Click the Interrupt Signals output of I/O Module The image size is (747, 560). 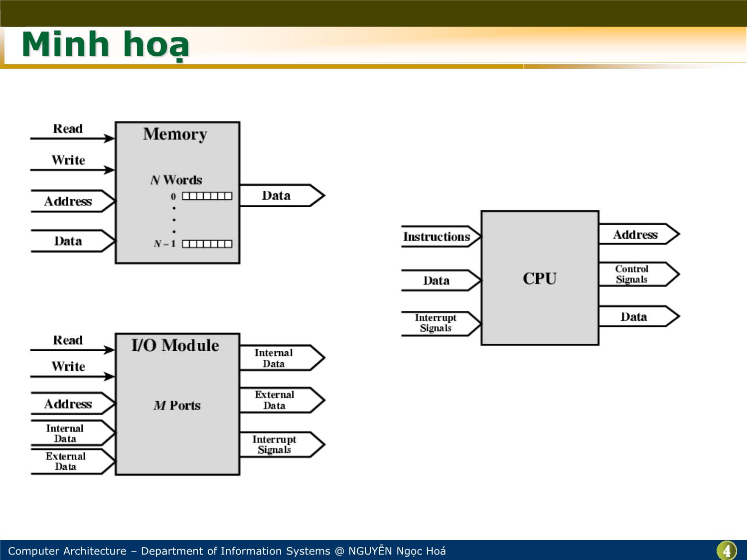coord(282,444)
